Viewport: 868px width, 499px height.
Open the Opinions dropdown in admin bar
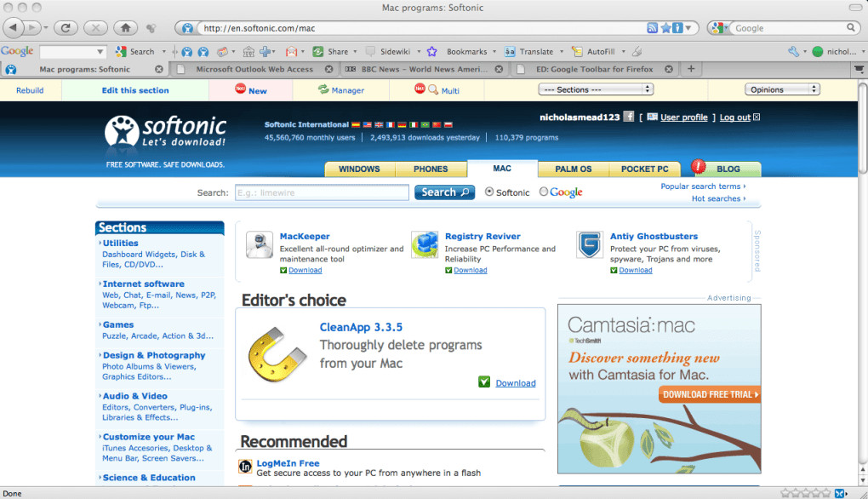[782, 89]
